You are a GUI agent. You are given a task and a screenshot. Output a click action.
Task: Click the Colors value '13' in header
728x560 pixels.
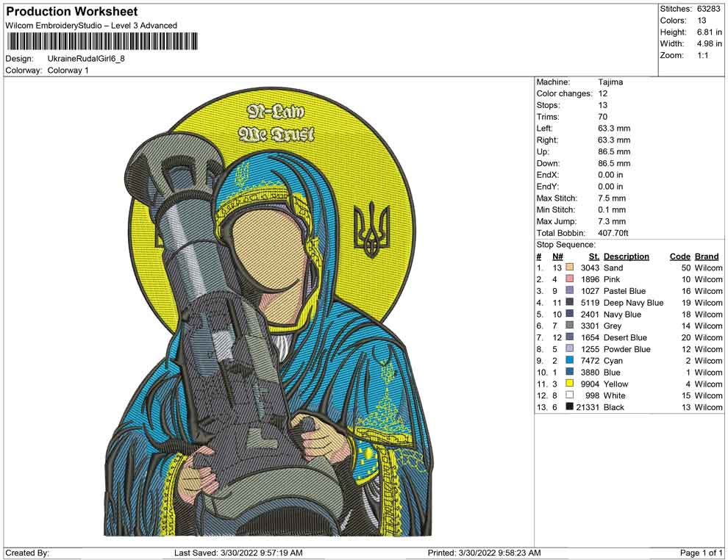pos(702,21)
